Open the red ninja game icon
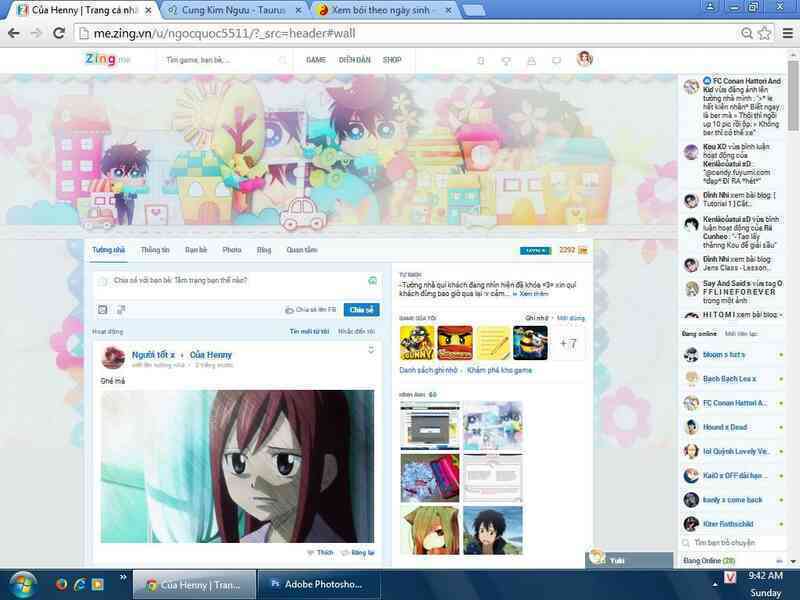This screenshot has height=600, width=800. [455, 343]
